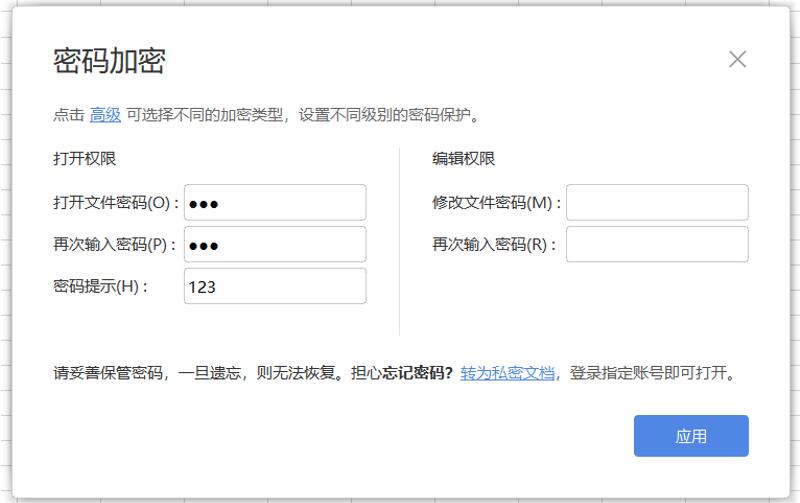The width and height of the screenshot is (800, 503).
Task: Open the 转为私密文档 link
Action: click(x=507, y=374)
